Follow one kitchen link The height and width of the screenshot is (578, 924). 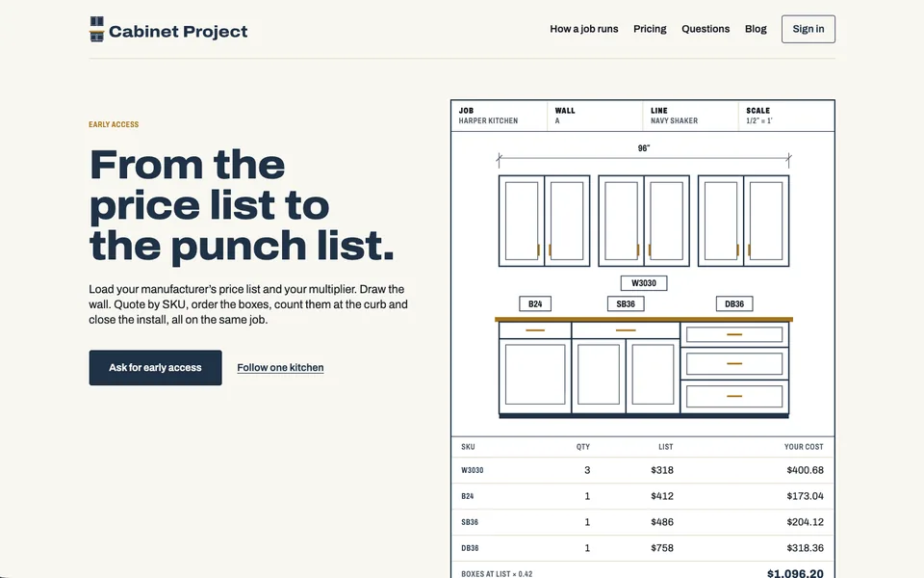280,367
